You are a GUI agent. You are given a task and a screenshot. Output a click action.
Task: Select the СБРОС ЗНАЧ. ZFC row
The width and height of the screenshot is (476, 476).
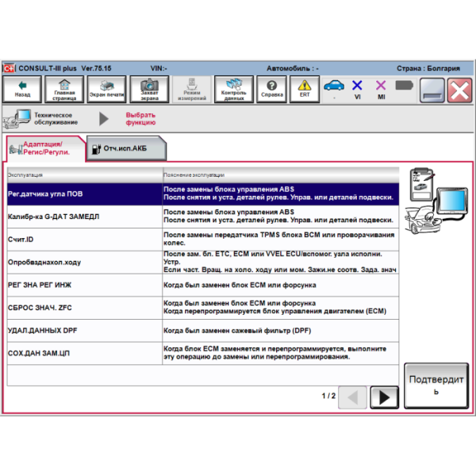tap(84, 307)
